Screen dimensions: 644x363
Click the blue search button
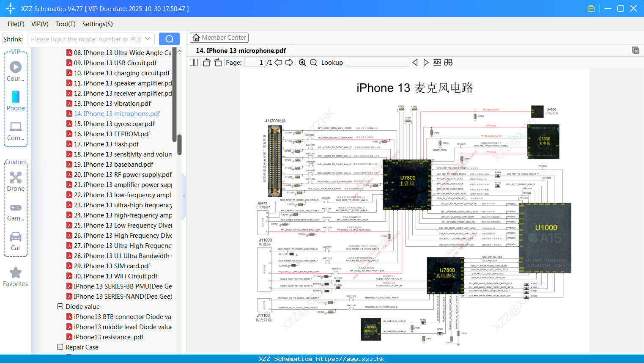tap(169, 39)
